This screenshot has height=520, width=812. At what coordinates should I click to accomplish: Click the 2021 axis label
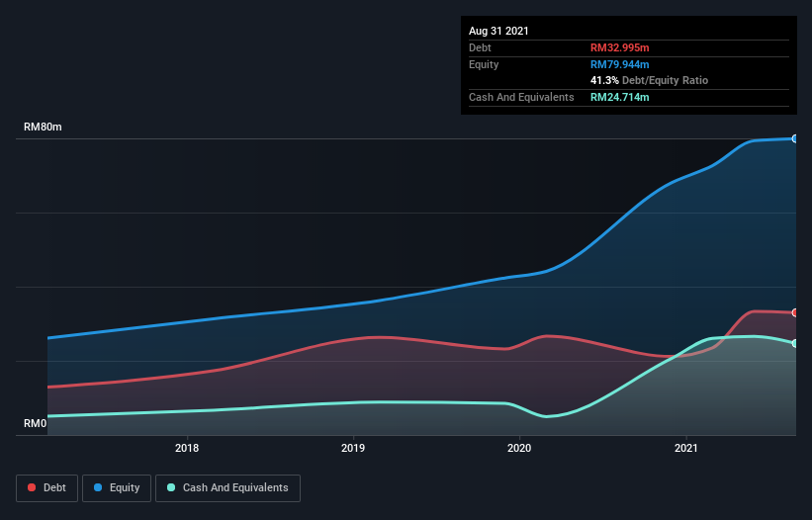click(x=686, y=448)
